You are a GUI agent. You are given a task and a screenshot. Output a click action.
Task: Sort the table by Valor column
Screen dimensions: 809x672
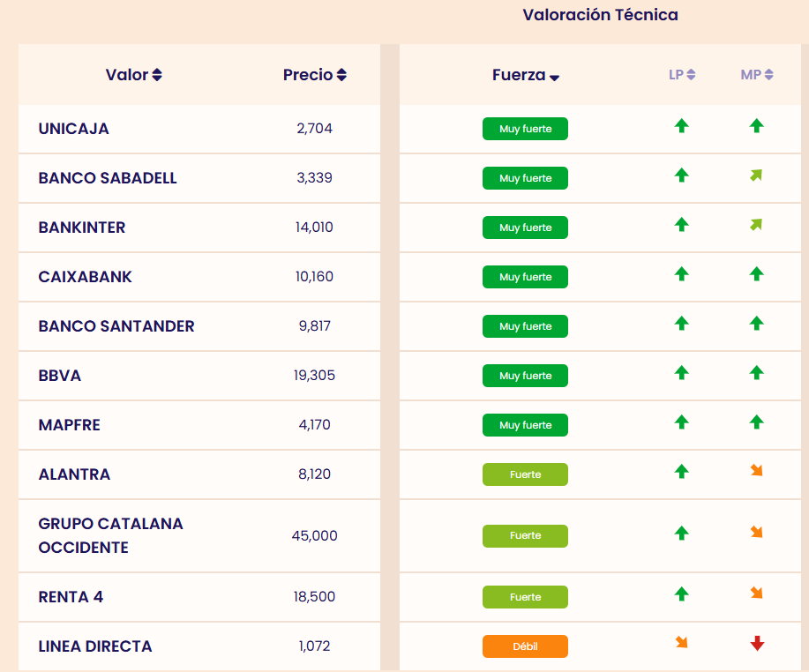point(133,75)
